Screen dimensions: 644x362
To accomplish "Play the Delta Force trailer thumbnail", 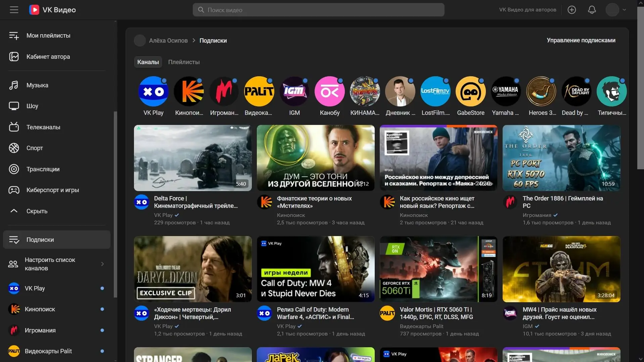I will click(193, 158).
